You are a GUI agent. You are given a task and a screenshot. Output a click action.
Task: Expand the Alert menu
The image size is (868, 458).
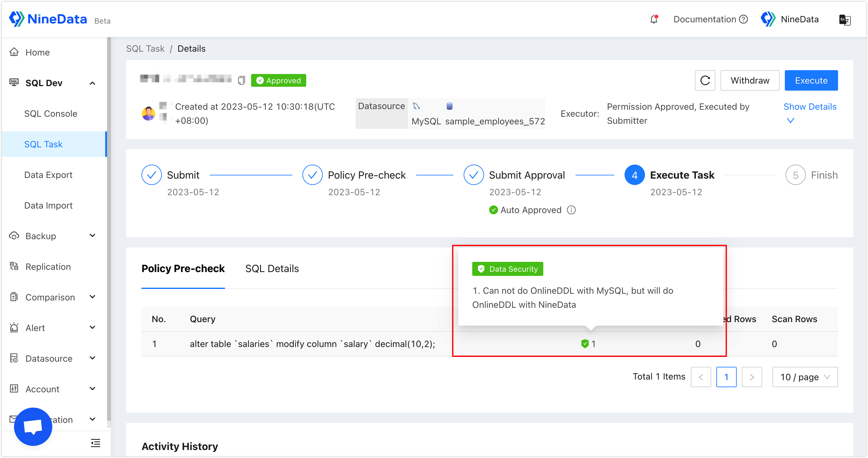pos(92,328)
